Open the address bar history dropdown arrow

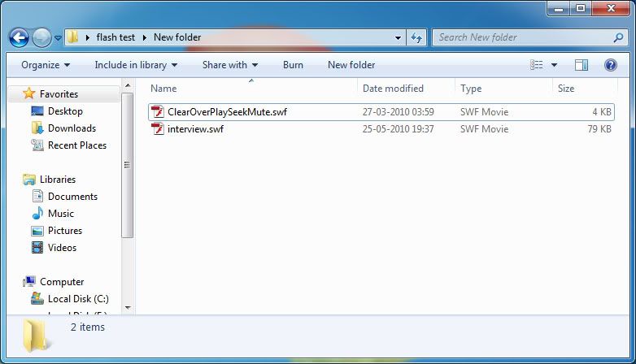pyautogui.click(x=398, y=37)
